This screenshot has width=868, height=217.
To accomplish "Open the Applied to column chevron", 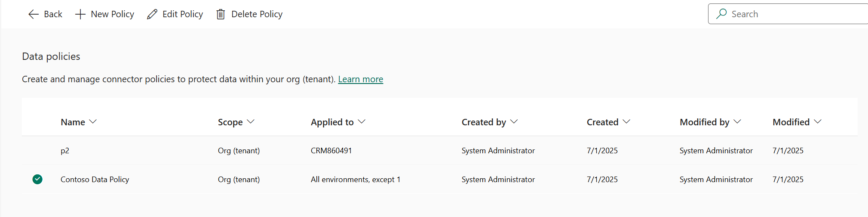I will pos(362,122).
